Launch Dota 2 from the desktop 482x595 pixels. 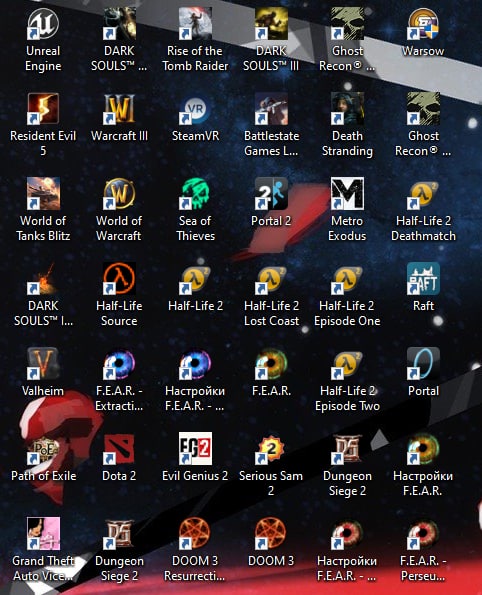[x=119, y=449]
